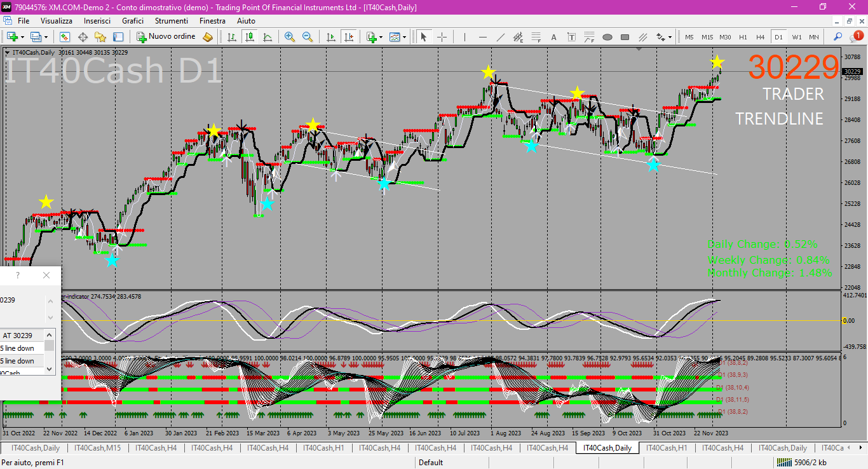Select the Fibonacci arc tool
The image size is (868, 469).
tap(589, 37)
